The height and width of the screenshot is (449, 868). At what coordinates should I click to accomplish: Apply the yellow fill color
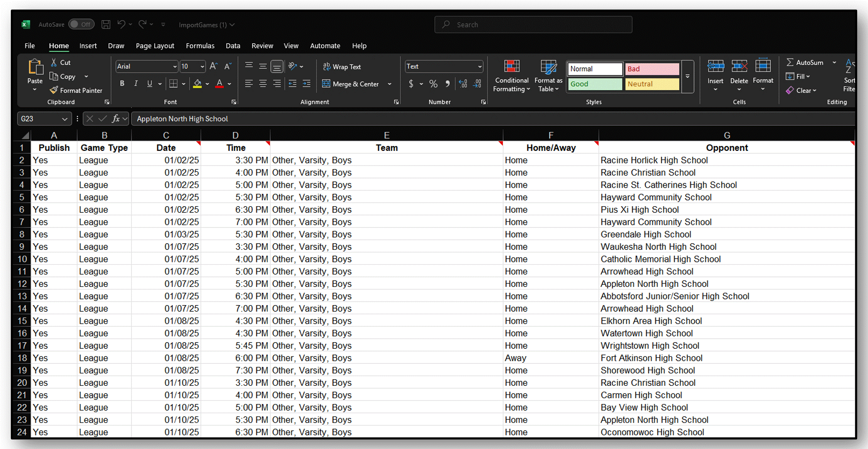point(198,84)
